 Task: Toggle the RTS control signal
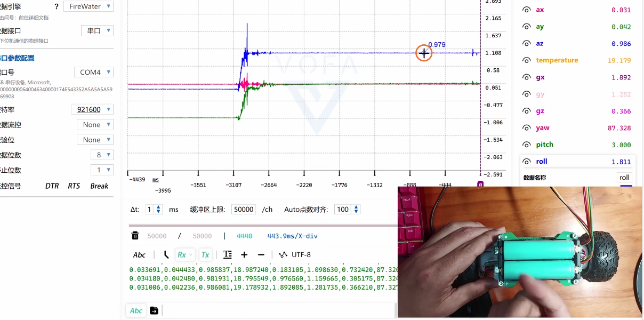coord(74,186)
